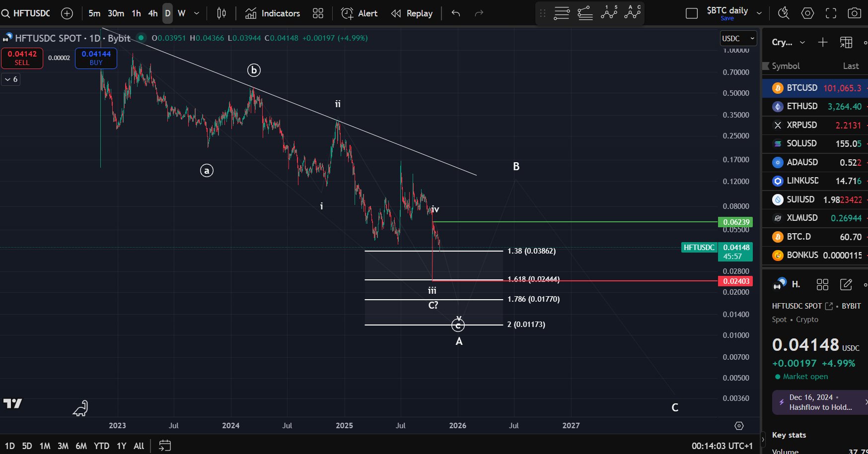The image size is (868, 454).
Task: Select the W weekly timeframe
Action: click(182, 13)
